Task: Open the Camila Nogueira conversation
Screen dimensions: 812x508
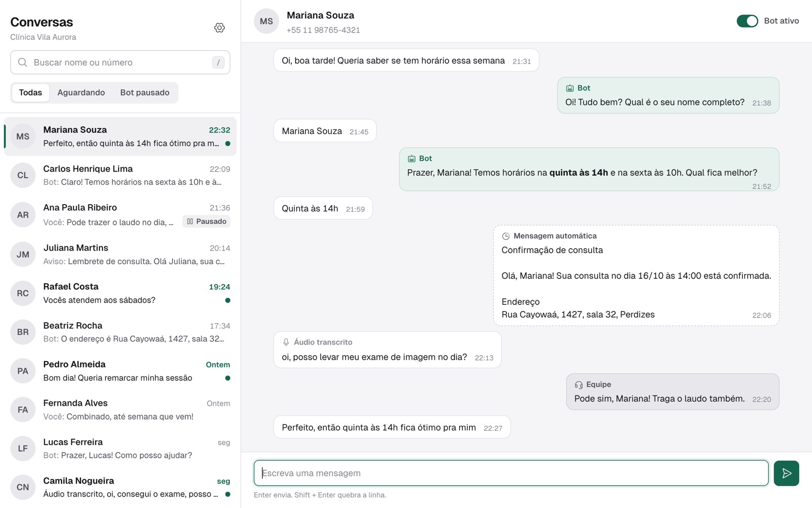Action: (x=120, y=487)
